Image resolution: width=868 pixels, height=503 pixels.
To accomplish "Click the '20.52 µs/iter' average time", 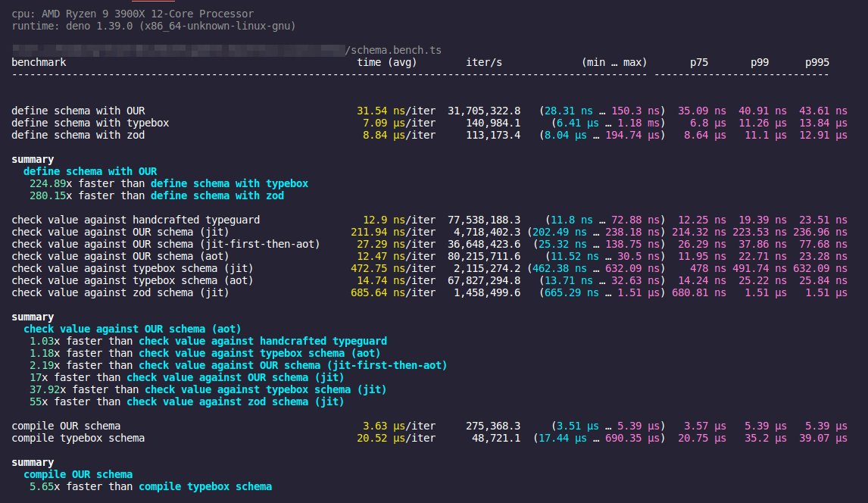I will pos(396,439).
